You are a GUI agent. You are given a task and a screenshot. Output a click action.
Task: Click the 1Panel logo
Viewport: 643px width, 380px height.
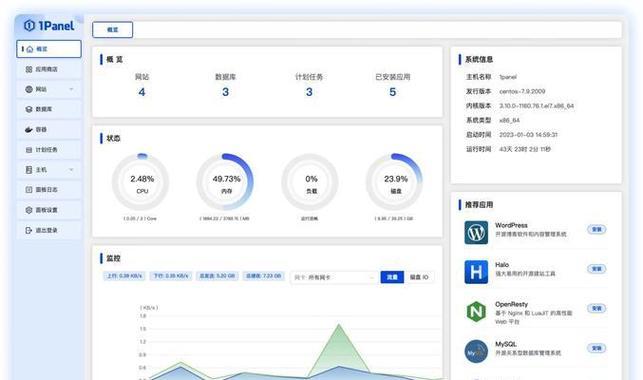tap(49, 25)
